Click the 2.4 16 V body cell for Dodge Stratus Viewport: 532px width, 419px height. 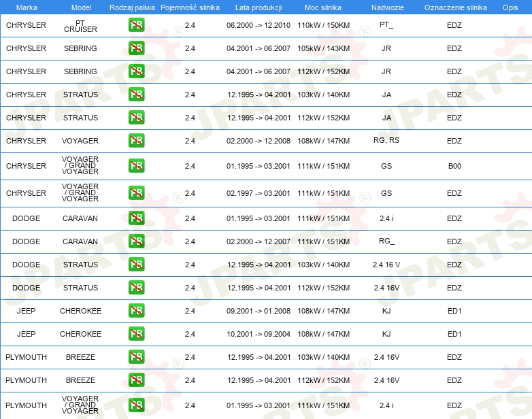[x=386, y=265]
